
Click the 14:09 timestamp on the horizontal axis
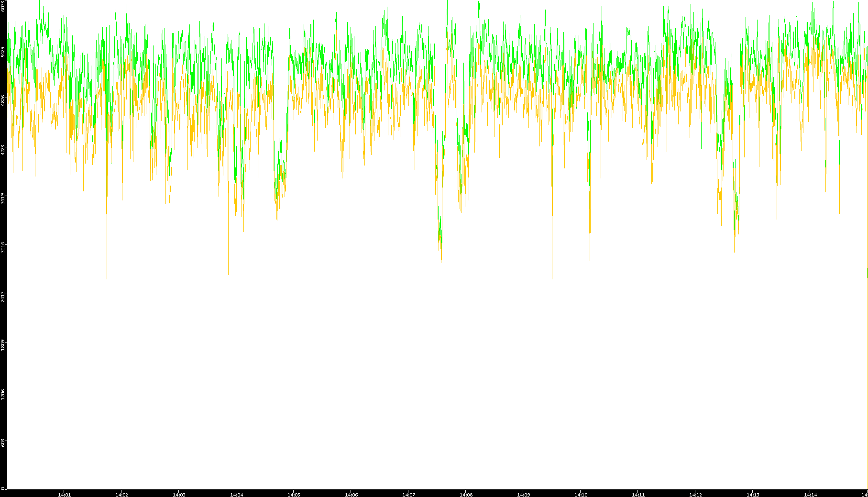coord(524,495)
